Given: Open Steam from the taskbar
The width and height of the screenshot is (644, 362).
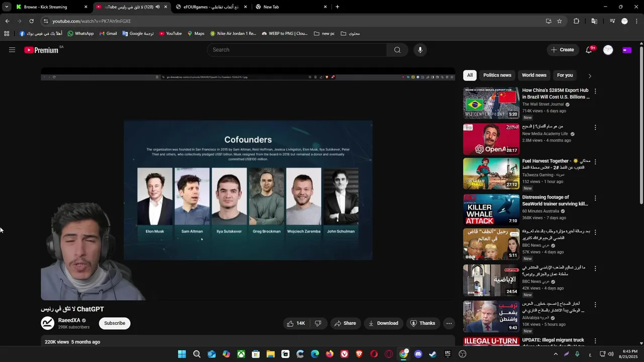Looking at the screenshot, I should click(433, 354).
